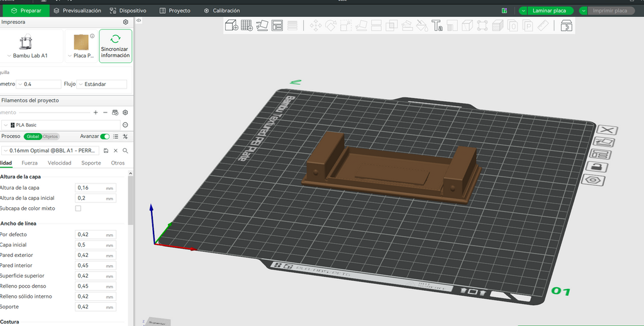Add a new plate with grid icon
644x326 pixels.
coord(247,25)
